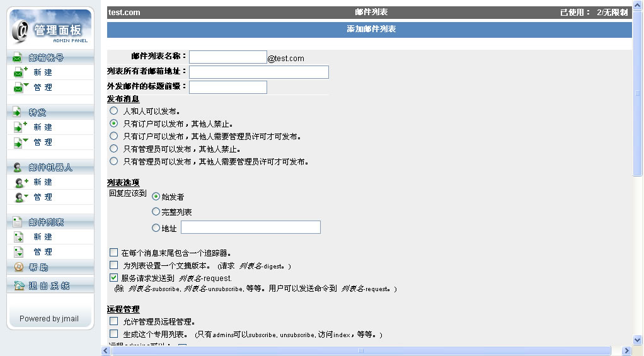644x356 pixels.
Task: Click the new mailing list icon
Action: pyautogui.click(x=20, y=237)
